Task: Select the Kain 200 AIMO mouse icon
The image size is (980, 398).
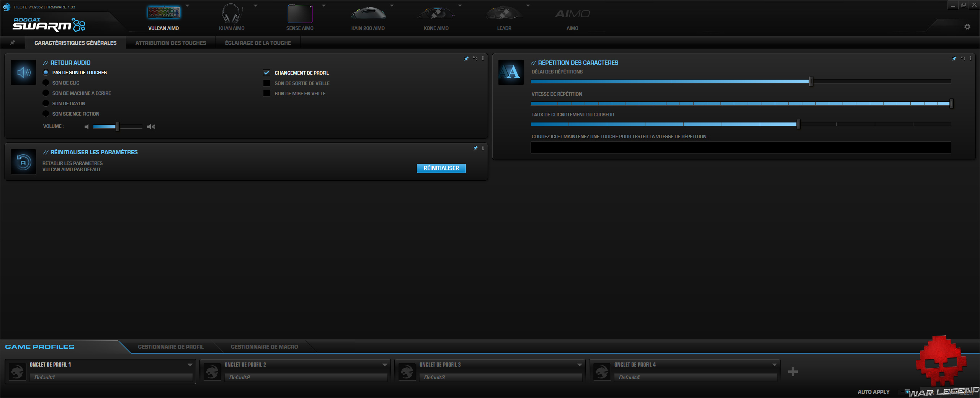Action: (368, 14)
